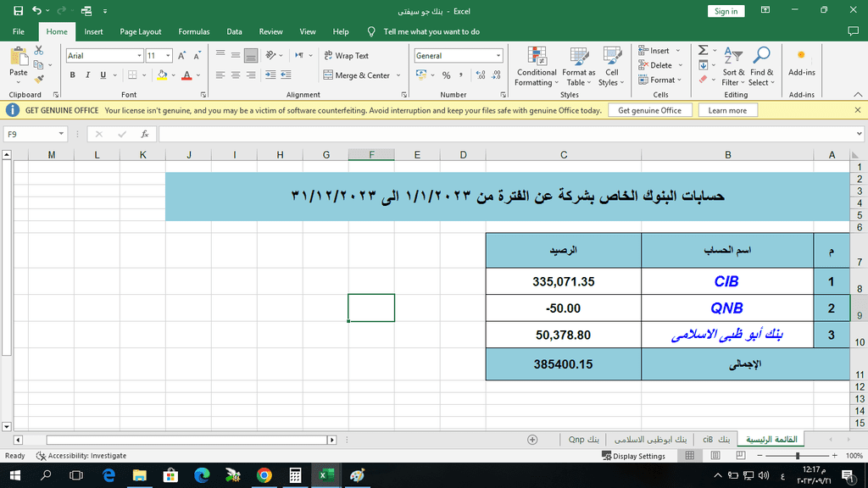Increase the font size

(x=181, y=55)
